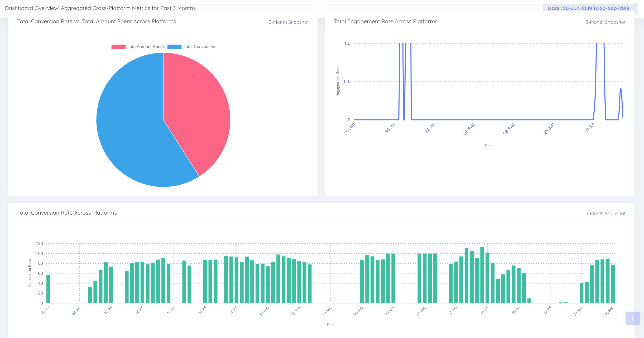This screenshot has height=338, width=644.
Task: Click the Total Engagement Rate Across Platforms title
Action: pos(385,21)
